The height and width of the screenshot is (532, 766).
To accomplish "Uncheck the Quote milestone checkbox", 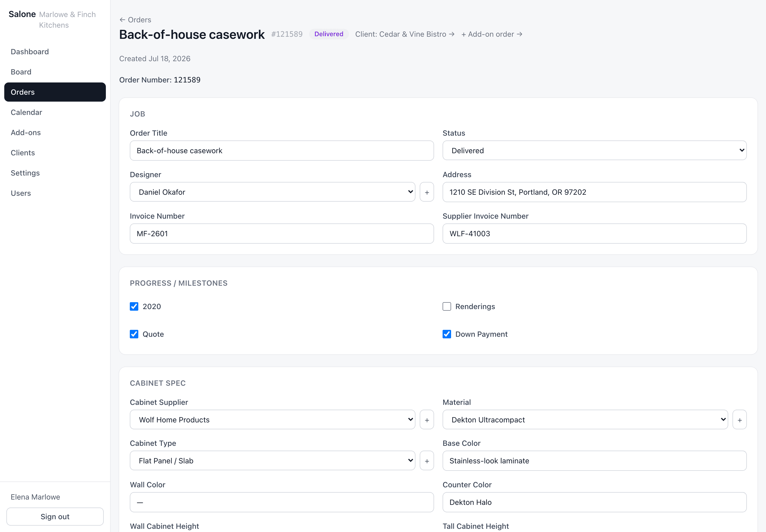I will click(134, 334).
